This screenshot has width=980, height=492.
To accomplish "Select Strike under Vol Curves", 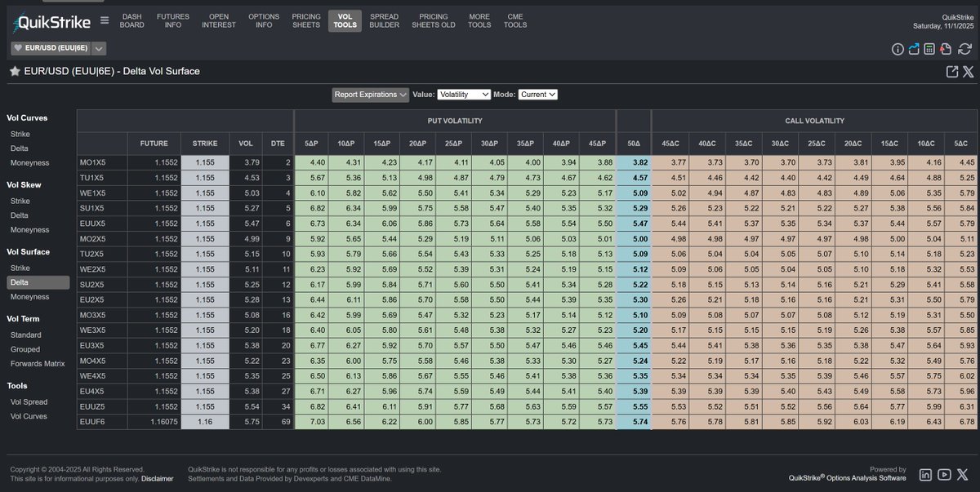I will point(20,134).
